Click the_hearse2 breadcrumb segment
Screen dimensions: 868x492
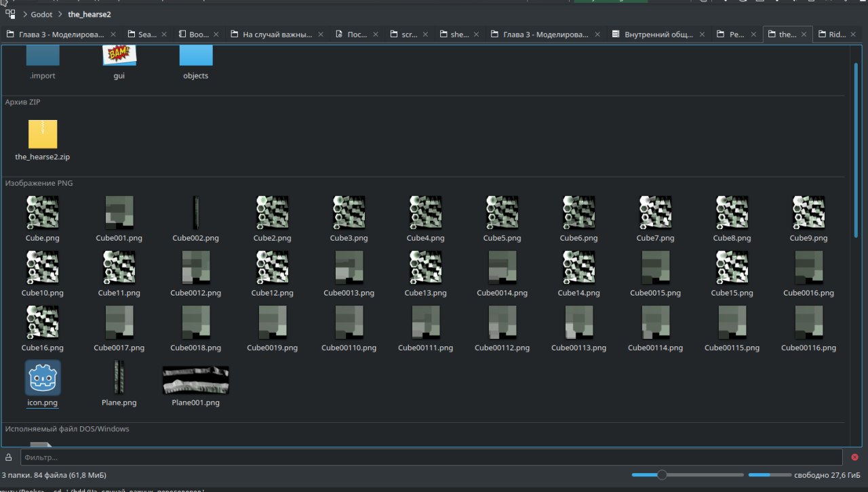[90, 14]
